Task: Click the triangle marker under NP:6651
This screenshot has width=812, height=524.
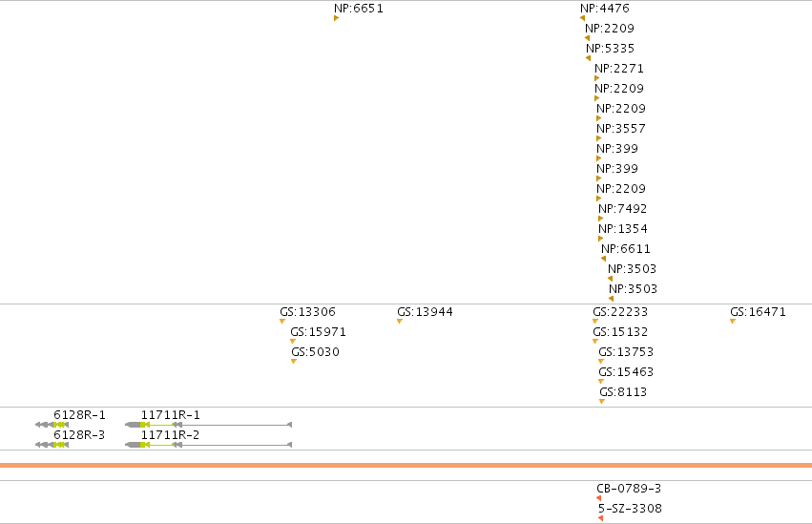Action: [x=336, y=18]
